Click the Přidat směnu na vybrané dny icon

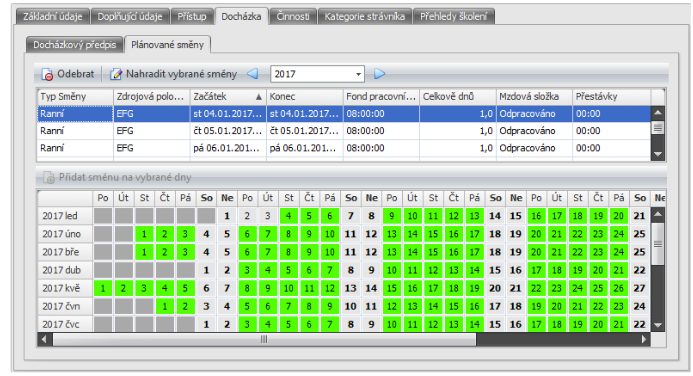pyautogui.click(x=49, y=178)
